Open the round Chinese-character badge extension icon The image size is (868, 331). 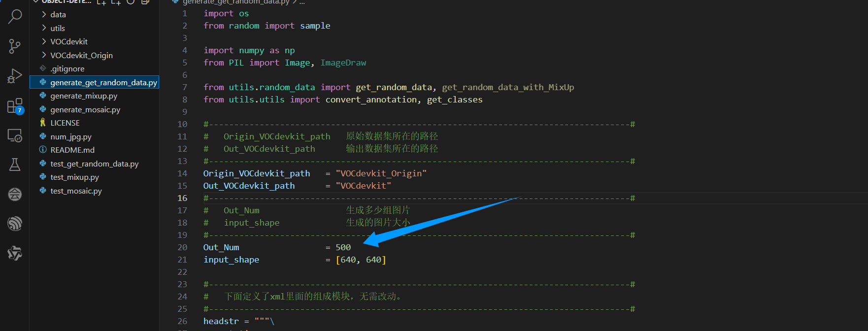[x=15, y=194]
